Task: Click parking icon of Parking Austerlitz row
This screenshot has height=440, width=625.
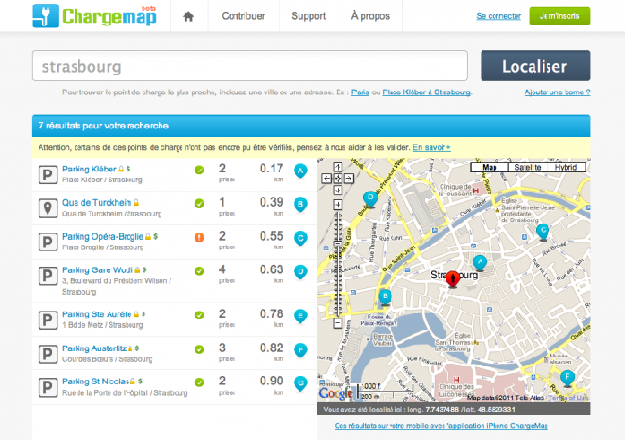Action: [x=47, y=354]
